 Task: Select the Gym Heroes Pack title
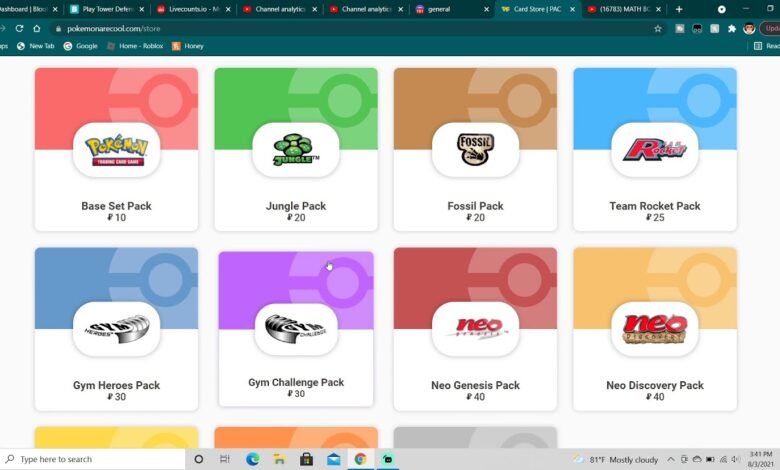[116, 385]
